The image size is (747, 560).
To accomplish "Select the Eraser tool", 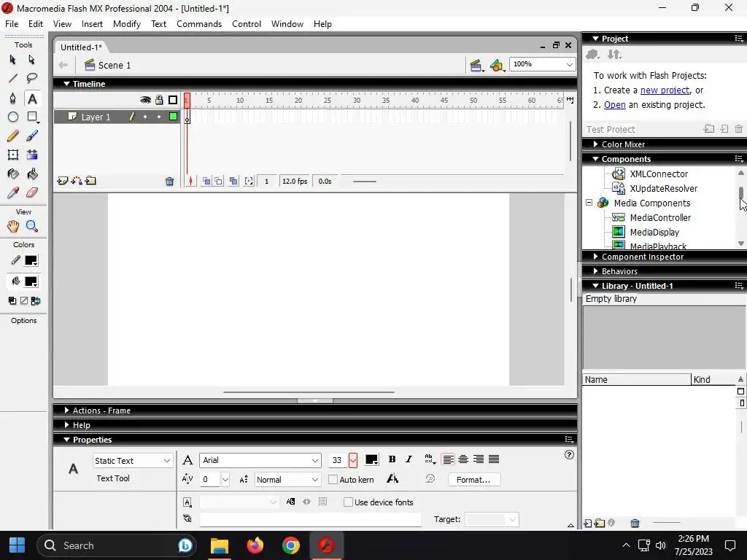I will [32, 192].
